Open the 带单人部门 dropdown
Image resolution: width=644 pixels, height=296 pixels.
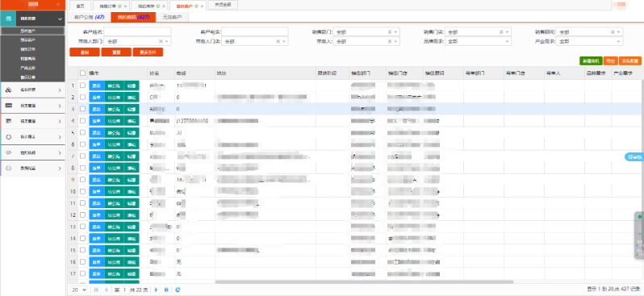(167, 41)
